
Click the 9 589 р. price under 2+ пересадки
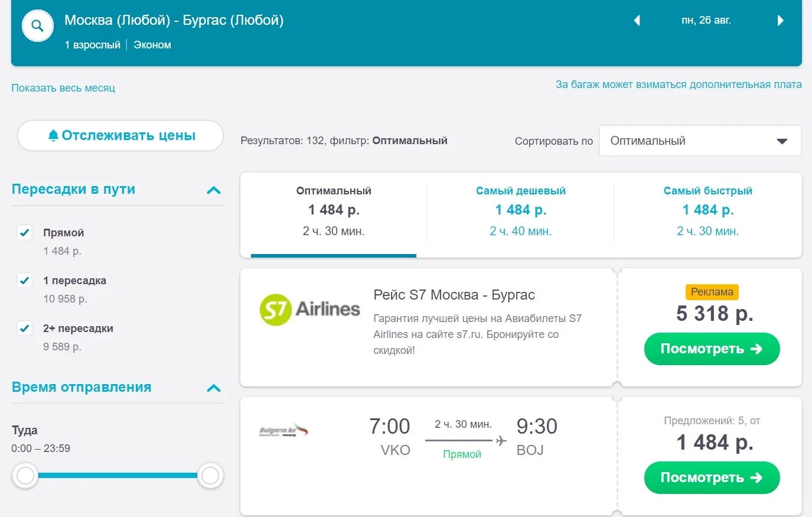(x=62, y=347)
